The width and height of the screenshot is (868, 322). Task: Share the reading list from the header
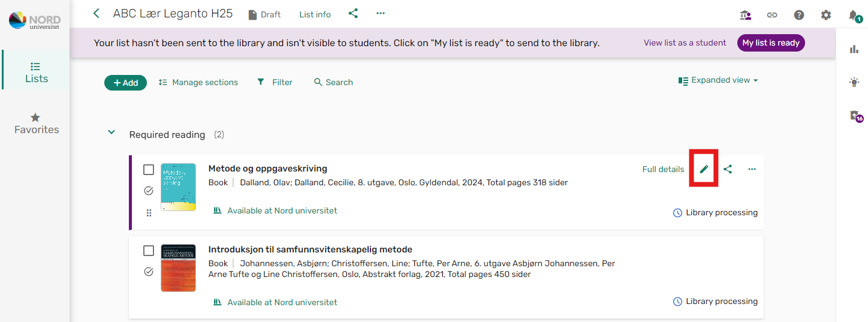353,13
